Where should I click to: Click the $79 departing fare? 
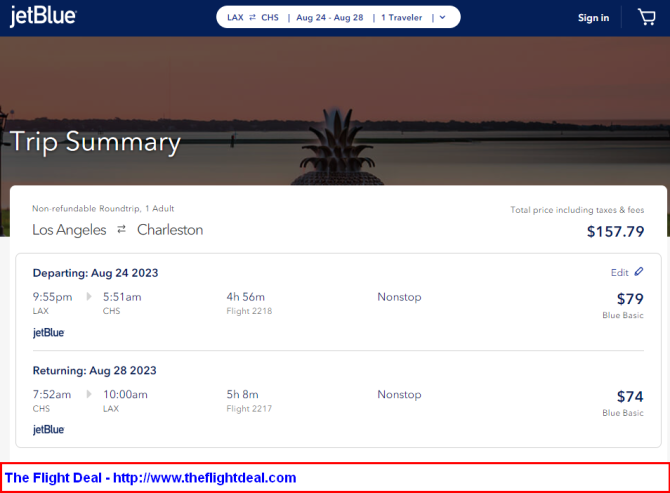(630, 299)
